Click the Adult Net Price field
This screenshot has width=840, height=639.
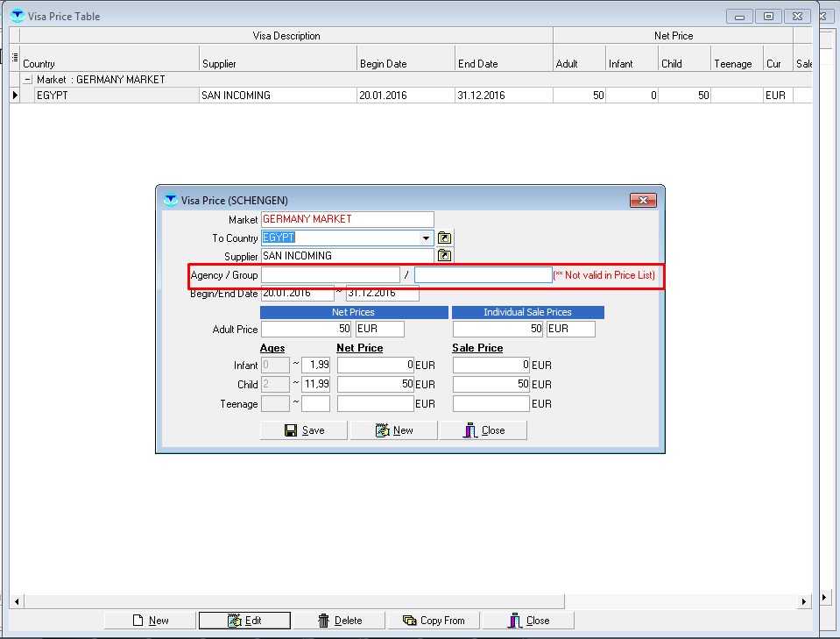point(307,330)
